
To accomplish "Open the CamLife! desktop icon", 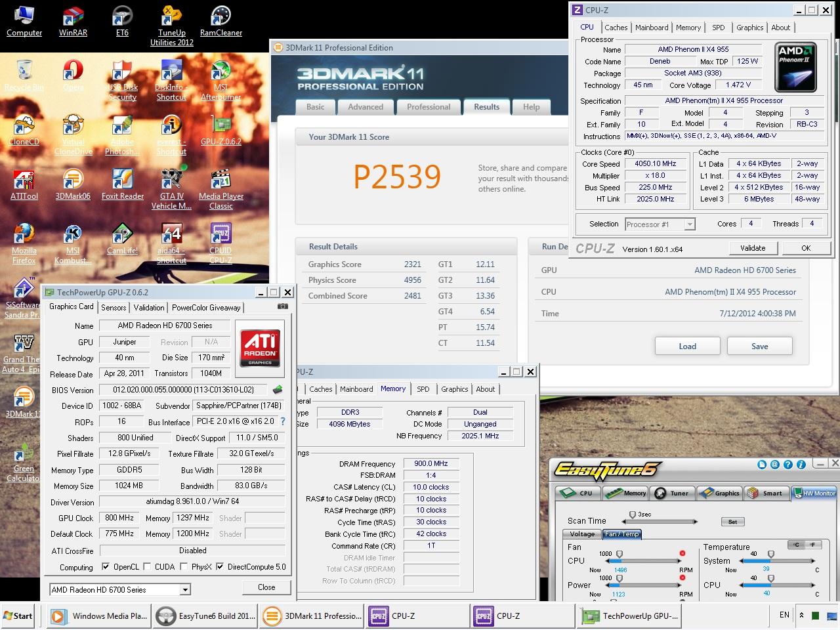I will coord(122,239).
